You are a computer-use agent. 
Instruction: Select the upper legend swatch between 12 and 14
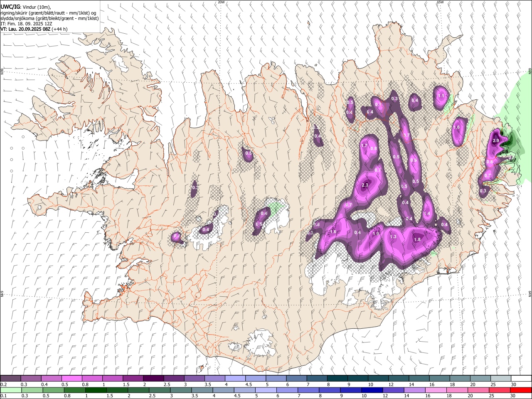click(398, 378)
